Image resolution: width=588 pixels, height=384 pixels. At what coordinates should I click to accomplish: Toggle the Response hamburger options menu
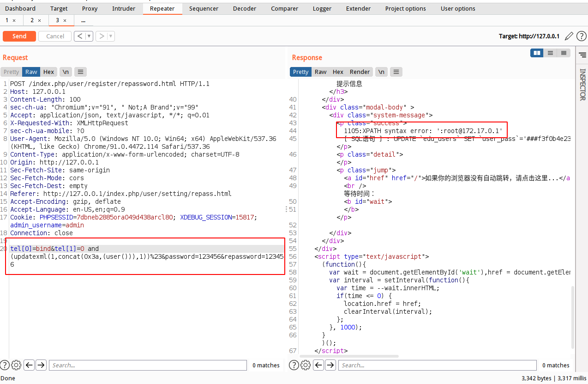[x=396, y=72]
